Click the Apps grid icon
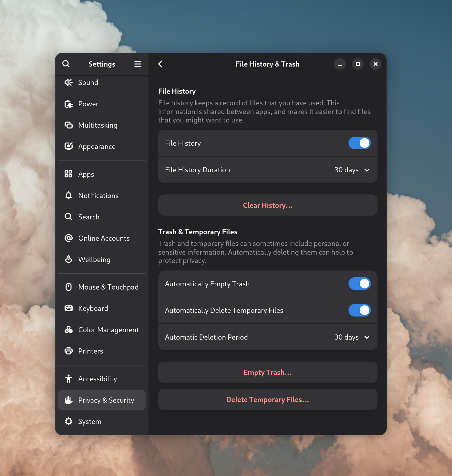 click(x=68, y=174)
